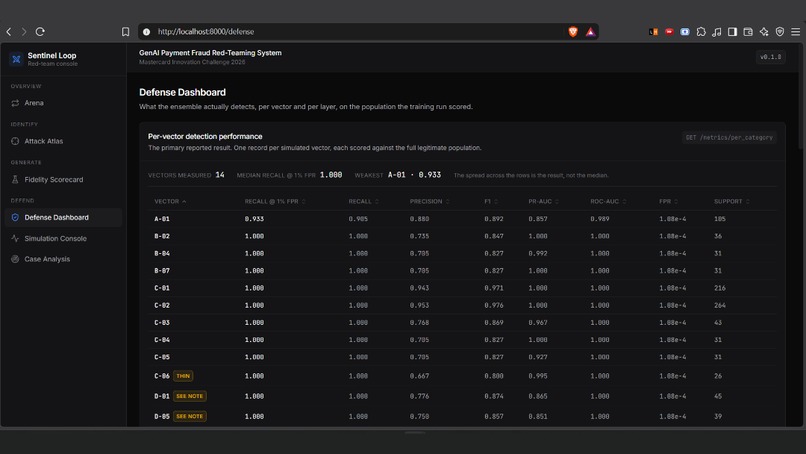Click the v0.1.0 version badge
Screen dimensions: 806x454
coord(771,57)
